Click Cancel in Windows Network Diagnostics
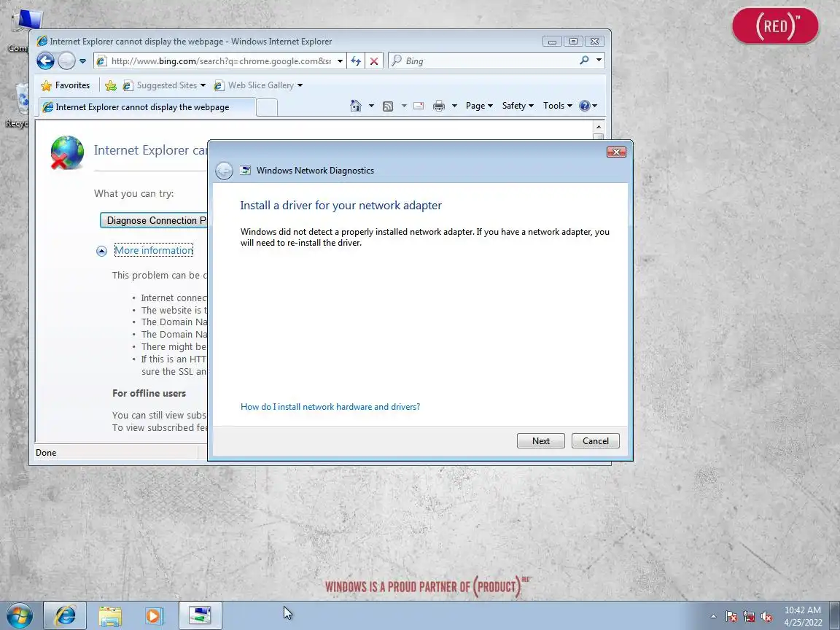Viewport: 840px width, 630px height. tap(595, 441)
